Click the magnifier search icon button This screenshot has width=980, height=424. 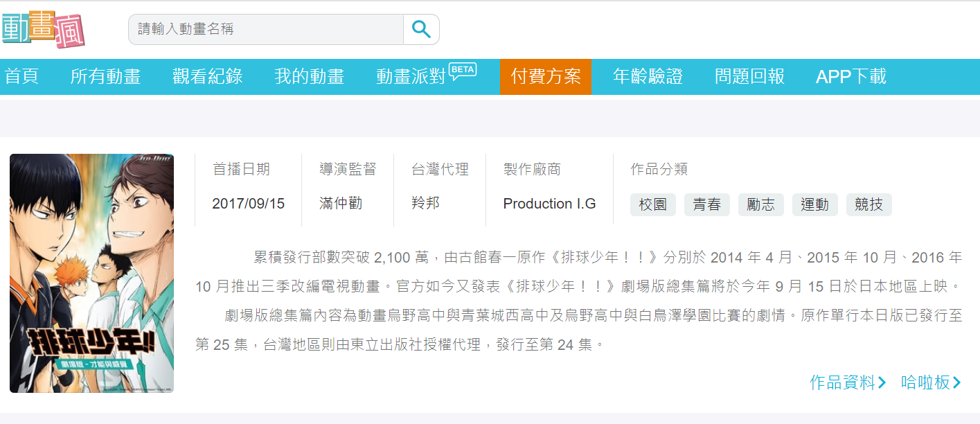pyautogui.click(x=421, y=29)
